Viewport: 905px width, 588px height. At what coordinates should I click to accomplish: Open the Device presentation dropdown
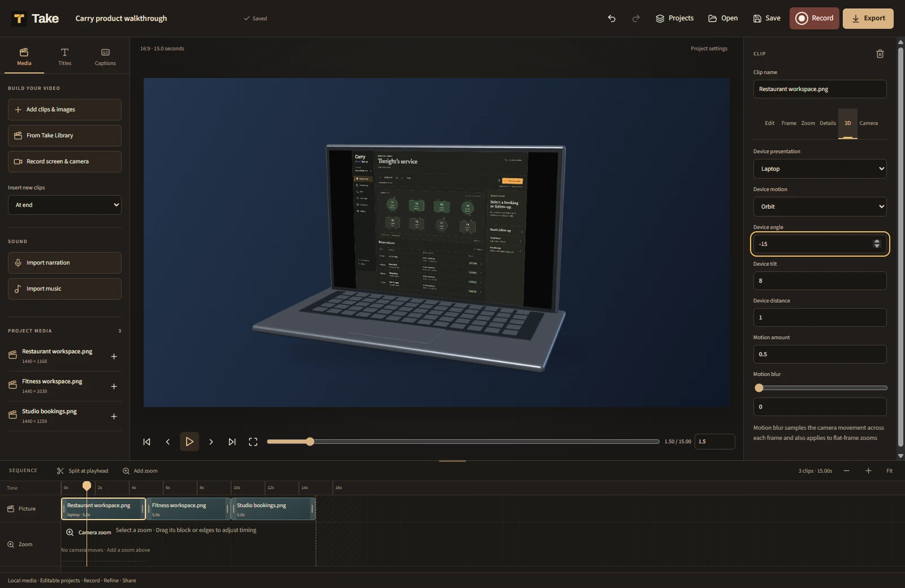[820, 168]
